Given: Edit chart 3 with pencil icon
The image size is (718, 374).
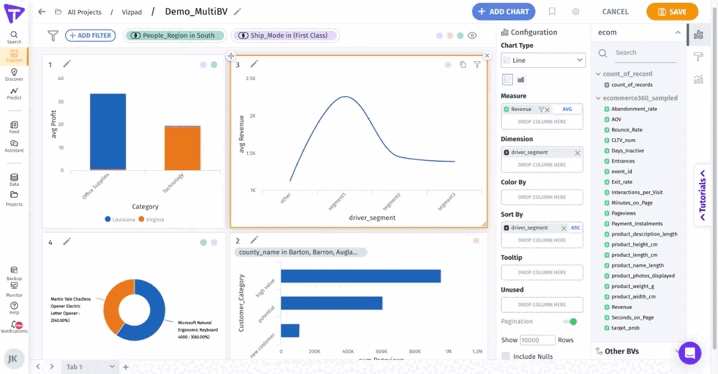Looking at the screenshot, I should pos(254,64).
